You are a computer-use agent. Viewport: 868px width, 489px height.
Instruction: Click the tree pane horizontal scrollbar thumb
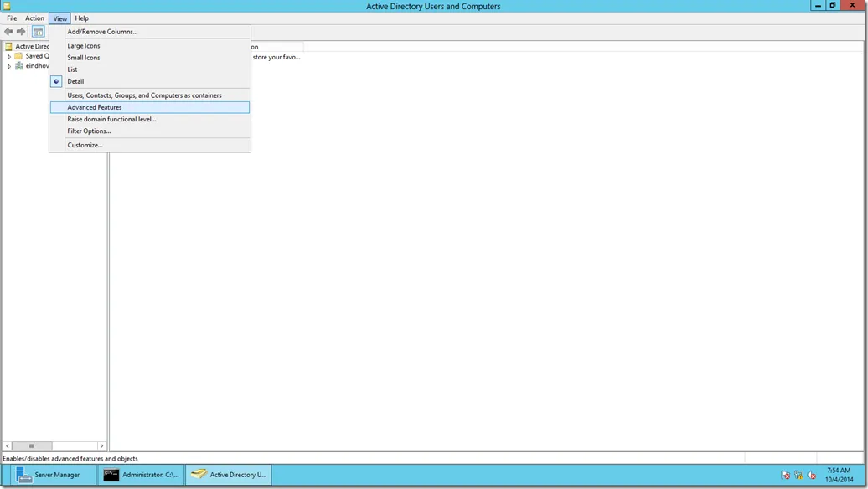point(32,445)
